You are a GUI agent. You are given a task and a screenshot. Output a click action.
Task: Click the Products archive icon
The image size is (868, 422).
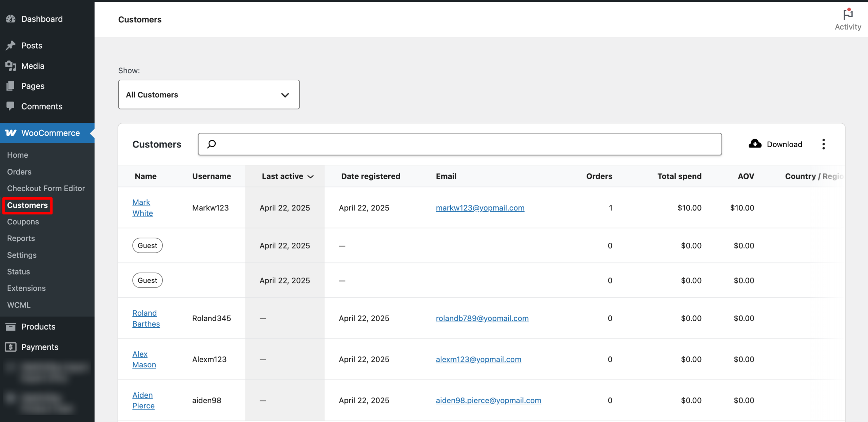coord(11,327)
